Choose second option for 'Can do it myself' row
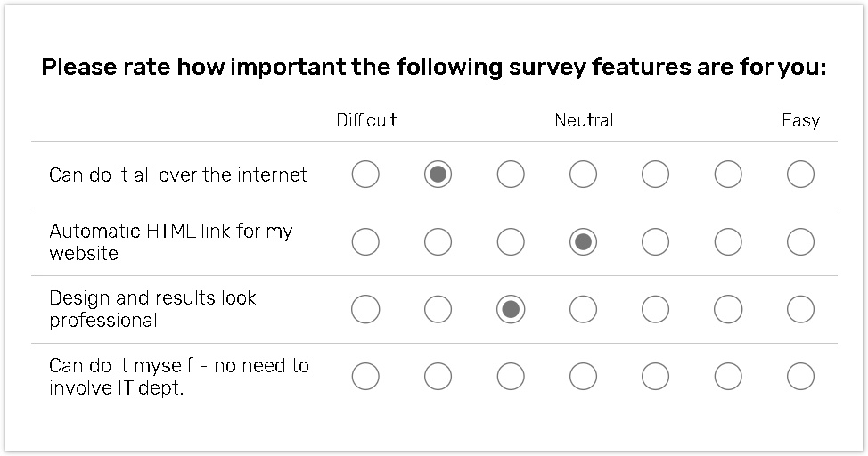Viewport: 868px width, 456px height. 438,377
